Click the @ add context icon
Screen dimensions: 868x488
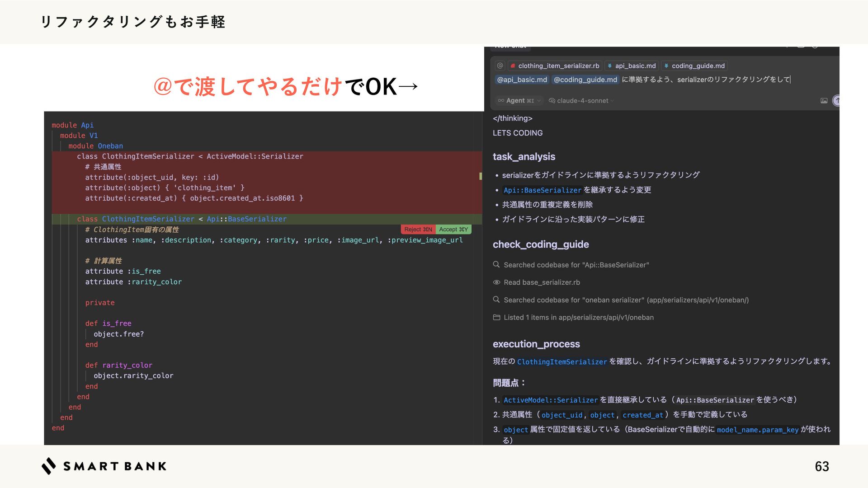(x=500, y=66)
